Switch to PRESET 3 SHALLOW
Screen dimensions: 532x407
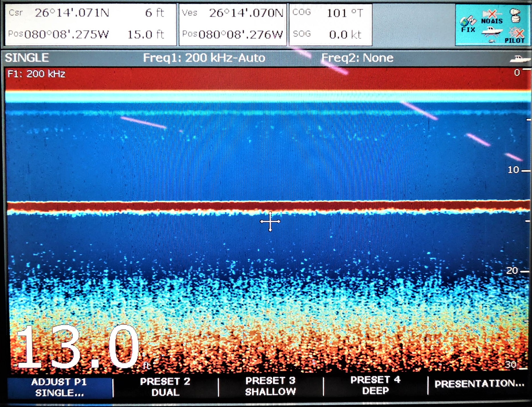[x=270, y=386]
